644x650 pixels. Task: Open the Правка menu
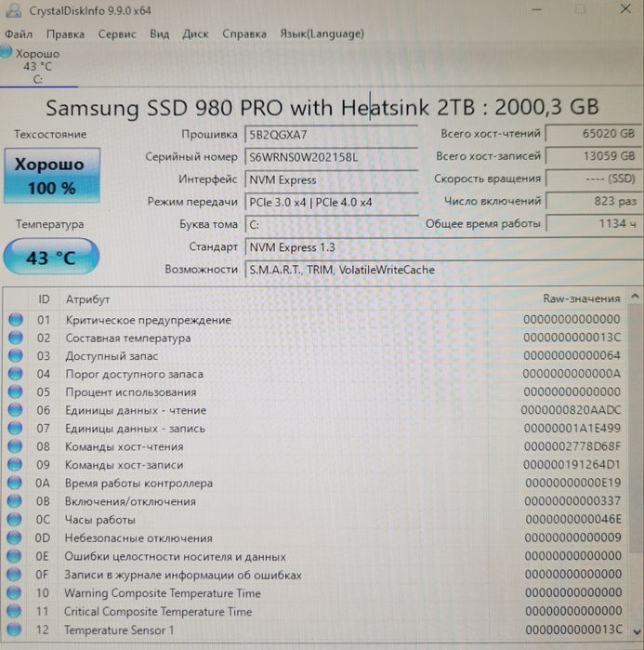(x=65, y=34)
